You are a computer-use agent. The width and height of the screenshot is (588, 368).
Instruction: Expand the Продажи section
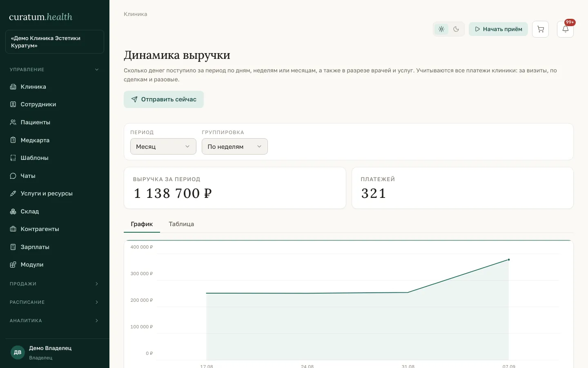tap(55, 284)
